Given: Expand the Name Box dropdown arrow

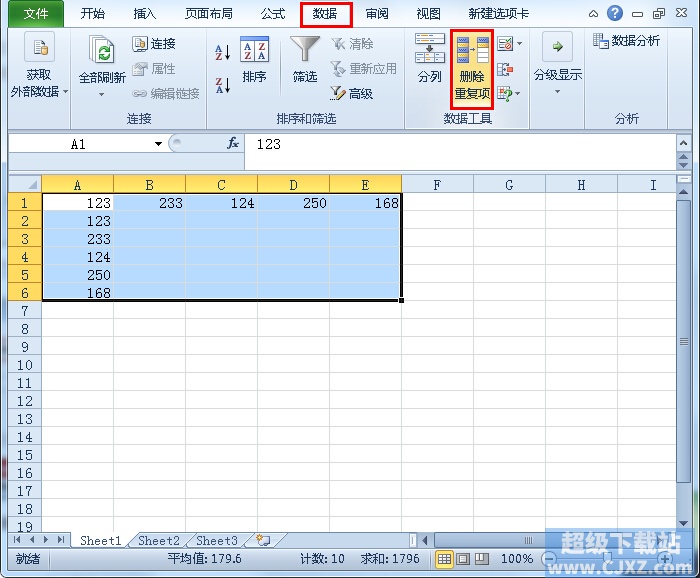Looking at the screenshot, I should [158, 144].
